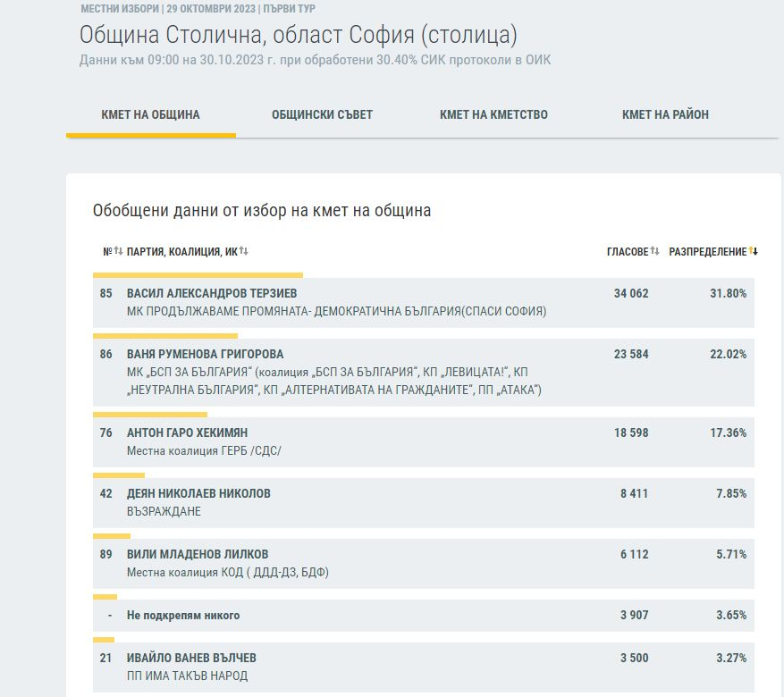Click the vote count 34 062

(631, 293)
